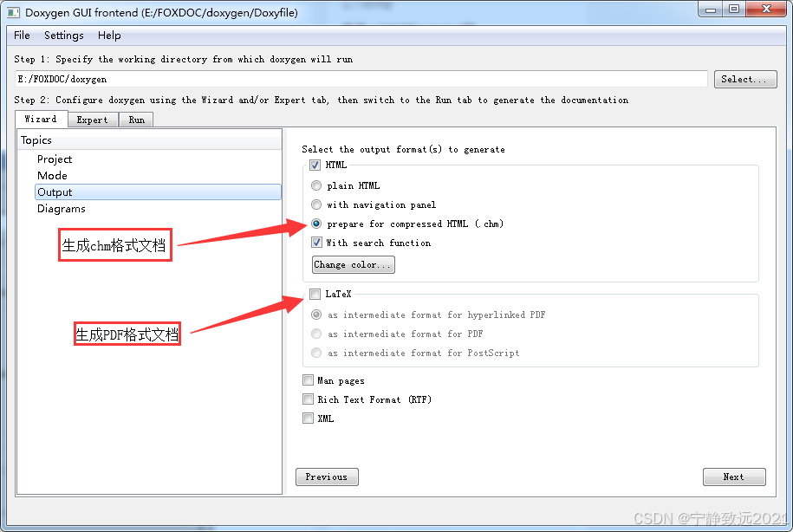Choose the with navigation panel option
This screenshot has width=793, height=532.
coord(316,204)
